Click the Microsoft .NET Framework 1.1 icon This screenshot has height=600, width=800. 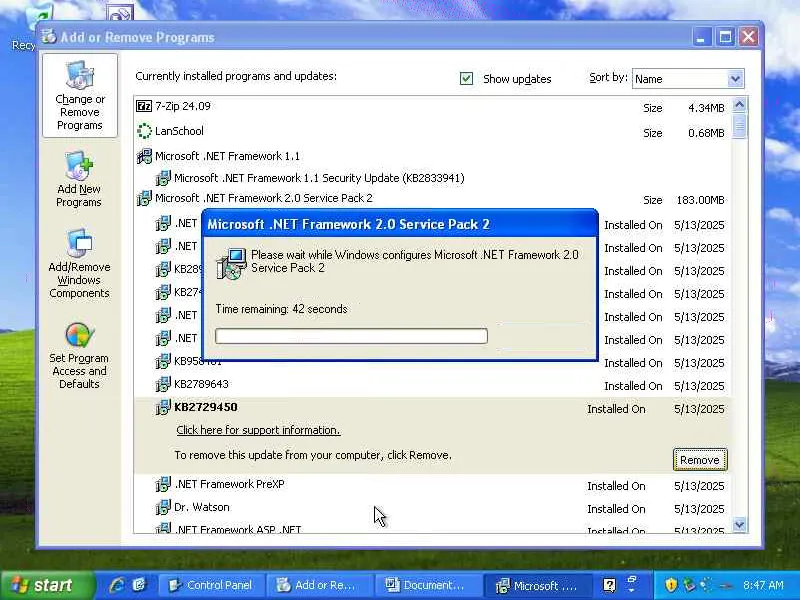(144, 156)
